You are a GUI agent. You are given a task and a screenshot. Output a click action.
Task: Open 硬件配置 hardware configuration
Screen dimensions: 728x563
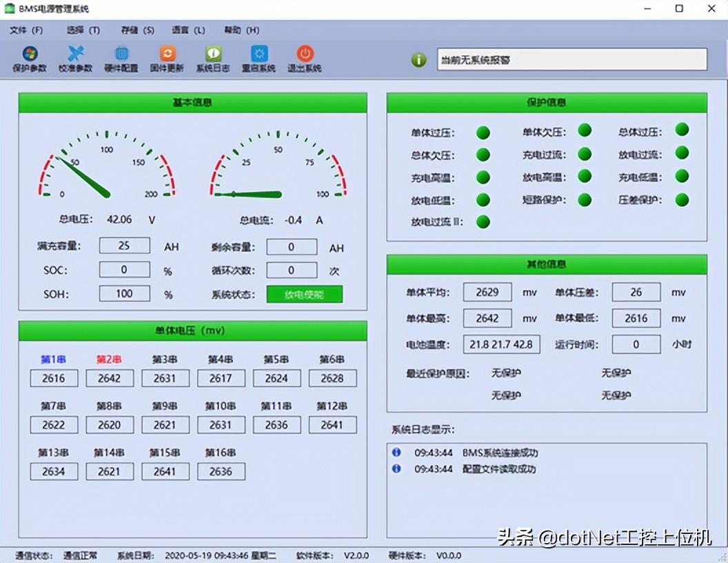[121, 59]
